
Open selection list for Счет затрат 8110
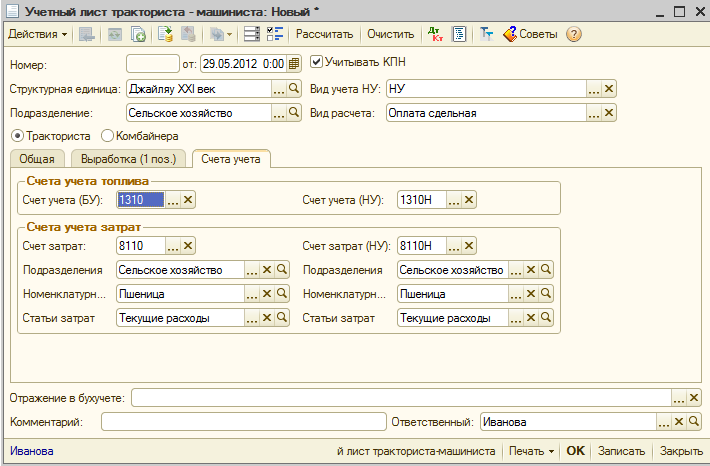click(x=171, y=246)
